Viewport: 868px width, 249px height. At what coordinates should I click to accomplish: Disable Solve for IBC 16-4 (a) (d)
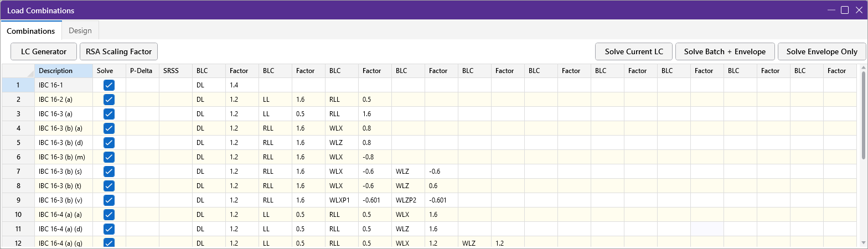[x=109, y=229]
